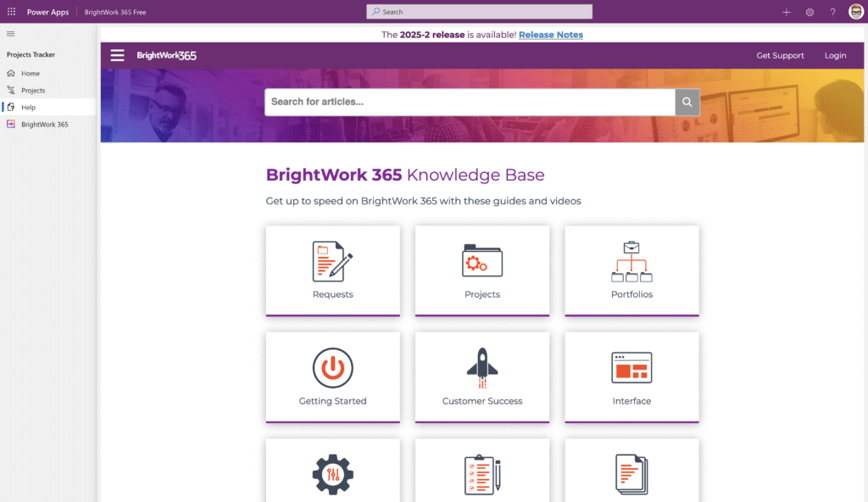Click the Projects folder tile icon
The height and width of the screenshot is (502, 868).
pos(481,263)
